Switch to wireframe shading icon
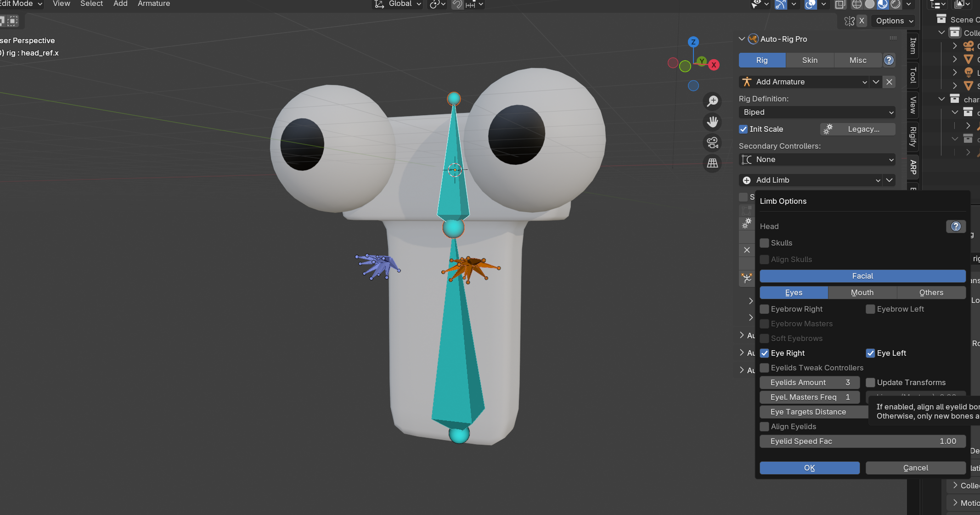Image resolution: width=980 pixels, height=515 pixels. [x=856, y=4]
